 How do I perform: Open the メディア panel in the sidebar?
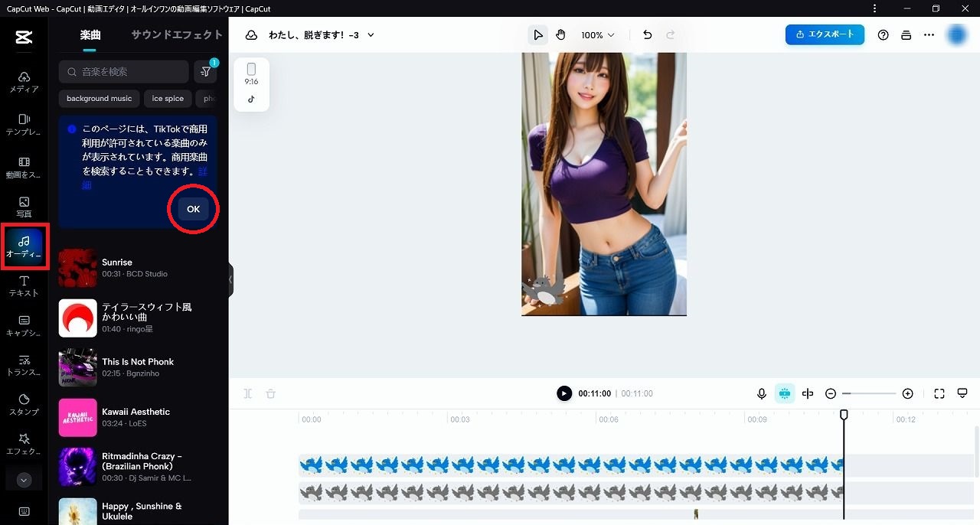pyautogui.click(x=24, y=82)
